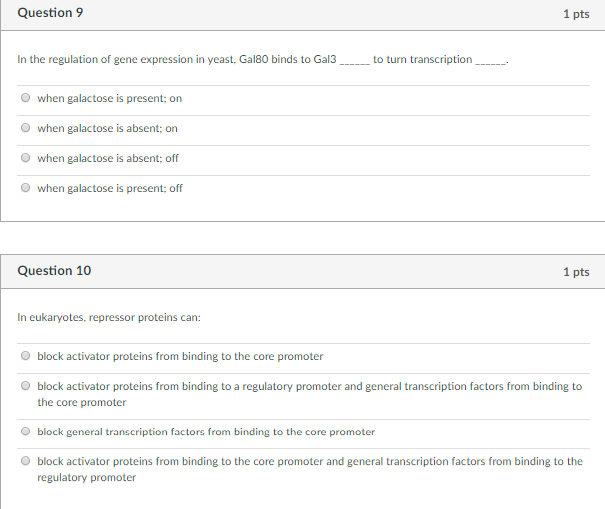Screen dimensions: 605x509
Task: Click answer text "when galactose is present; on"
Action: pyautogui.click(x=110, y=98)
